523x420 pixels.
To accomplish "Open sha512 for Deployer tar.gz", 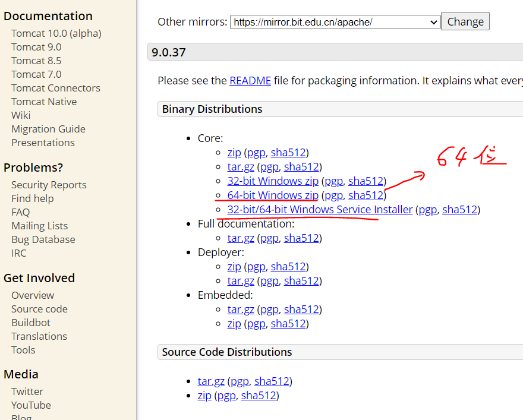I will 301,281.
